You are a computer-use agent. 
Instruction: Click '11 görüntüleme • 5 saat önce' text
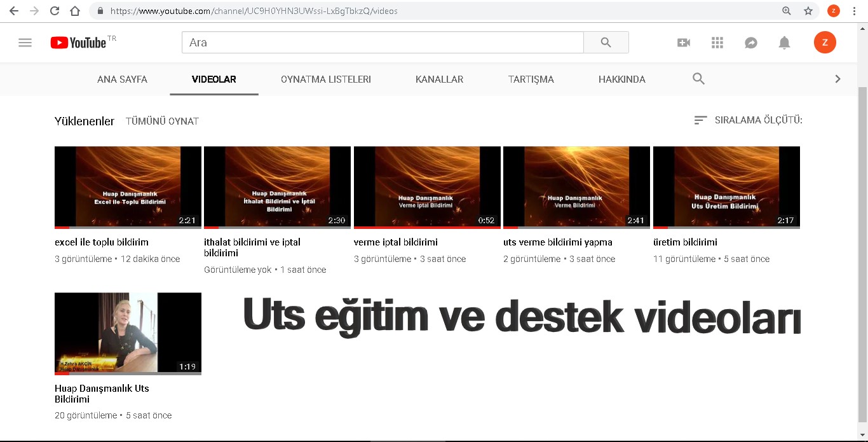click(711, 259)
